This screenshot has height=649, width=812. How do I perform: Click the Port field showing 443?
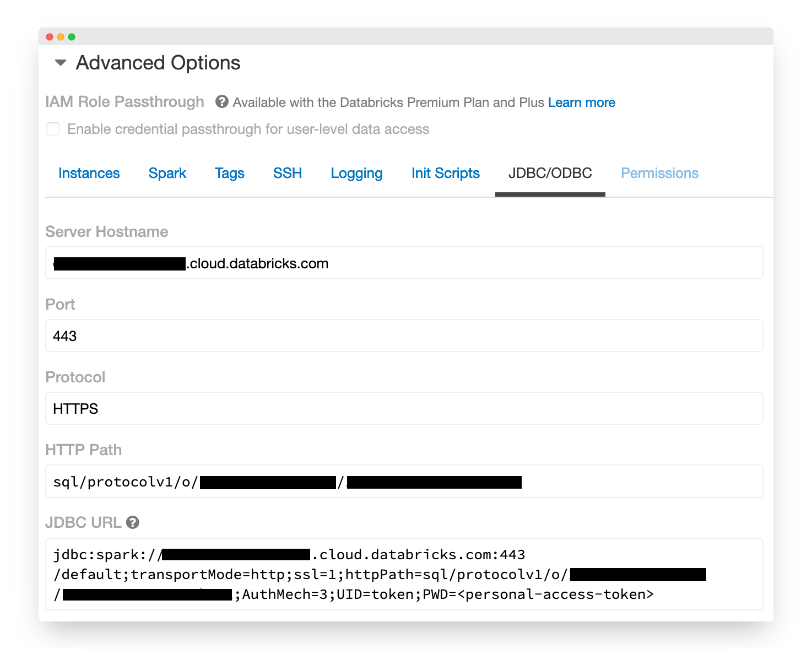tap(404, 336)
